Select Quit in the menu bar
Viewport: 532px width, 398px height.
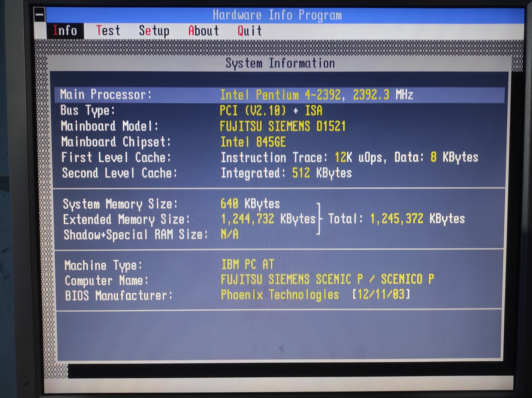(x=249, y=31)
